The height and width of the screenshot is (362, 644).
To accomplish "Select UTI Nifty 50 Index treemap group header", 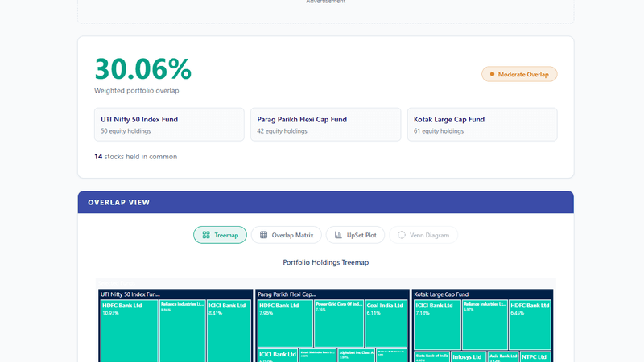I will 175,294.
